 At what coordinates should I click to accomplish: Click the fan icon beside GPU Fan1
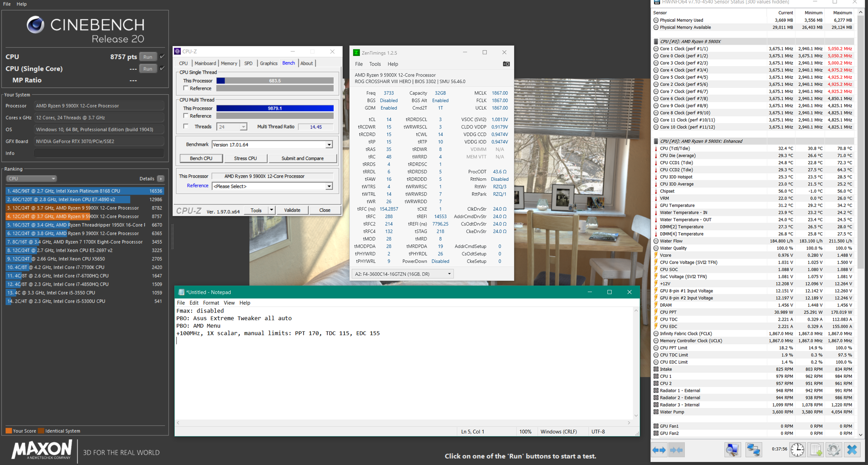656,426
